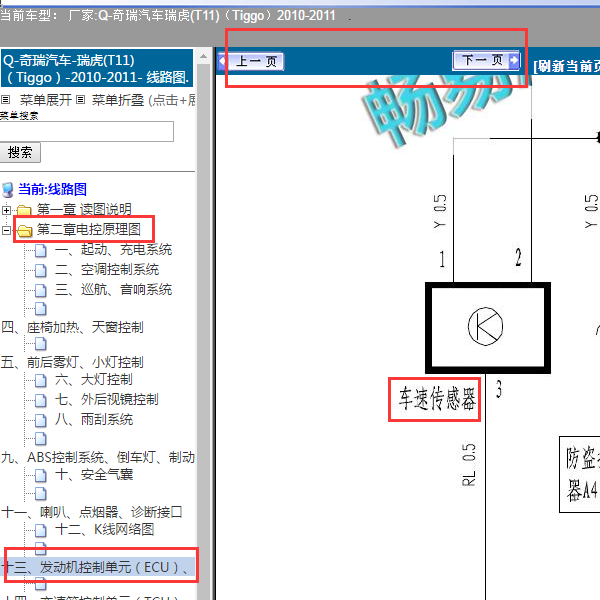Click the 第二章电控原理图 open folder icon
This screenshot has width=600, height=600.
tap(24, 230)
